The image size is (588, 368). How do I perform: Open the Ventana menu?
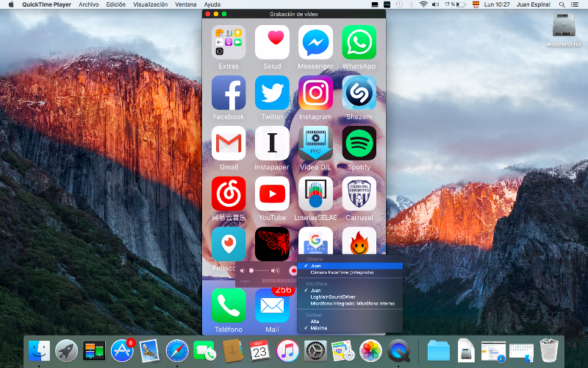[x=186, y=4]
